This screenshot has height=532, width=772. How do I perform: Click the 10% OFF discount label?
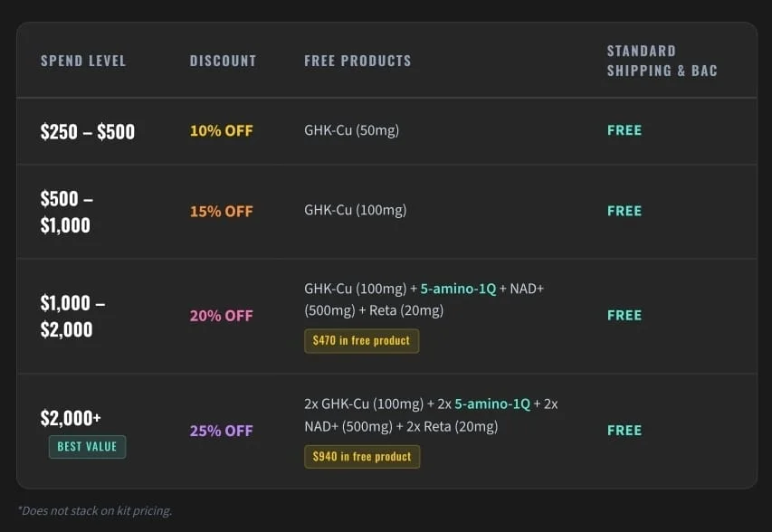[x=221, y=130]
